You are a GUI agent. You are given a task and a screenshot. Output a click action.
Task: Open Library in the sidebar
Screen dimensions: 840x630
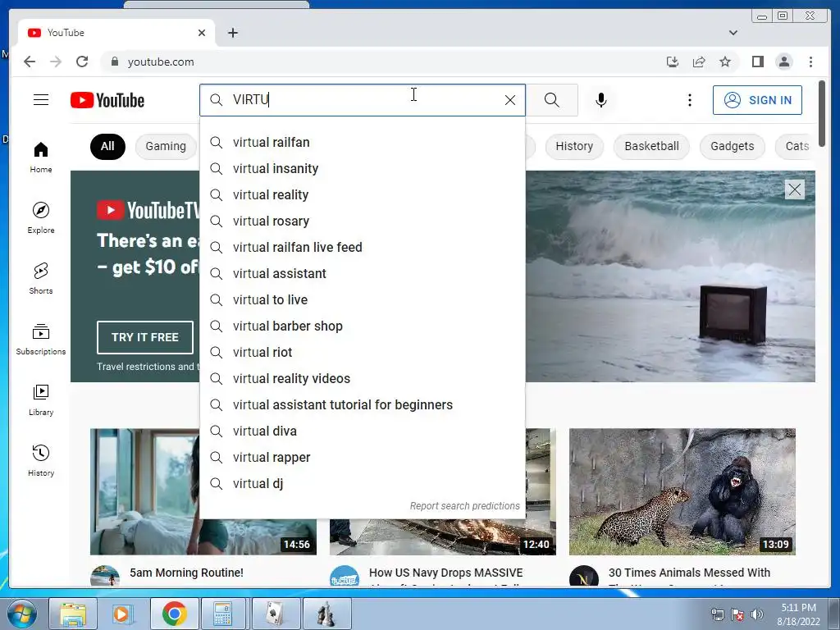pos(41,400)
